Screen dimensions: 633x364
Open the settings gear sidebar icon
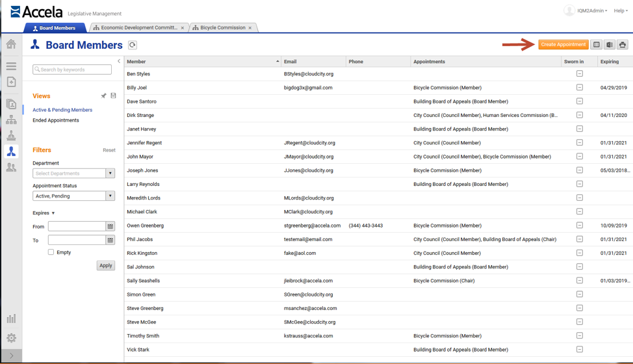point(11,338)
